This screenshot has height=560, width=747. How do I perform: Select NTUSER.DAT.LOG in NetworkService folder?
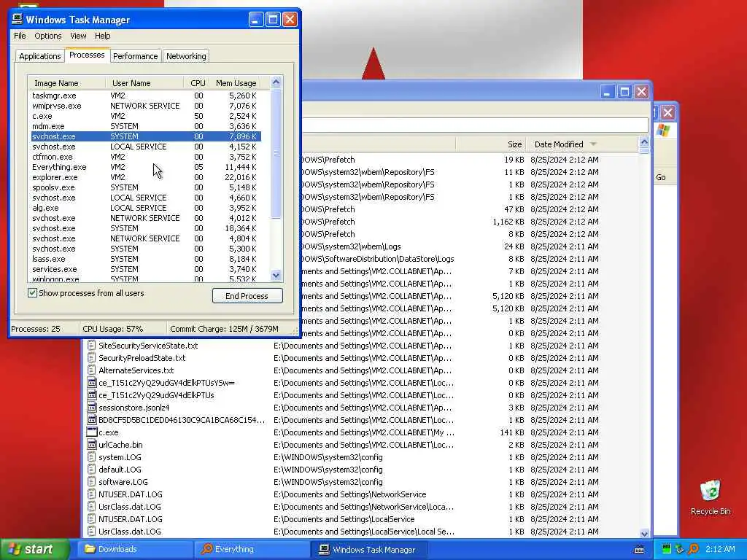(x=130, y=494)
